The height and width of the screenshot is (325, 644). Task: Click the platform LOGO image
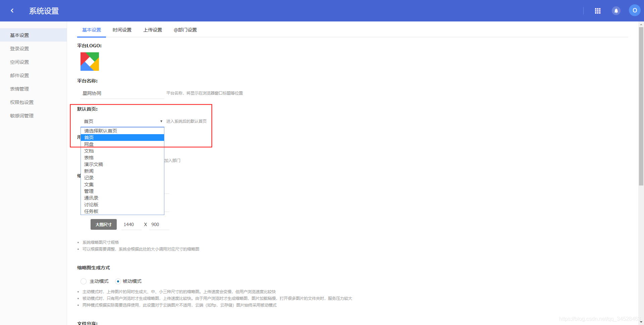click(89, 61)
